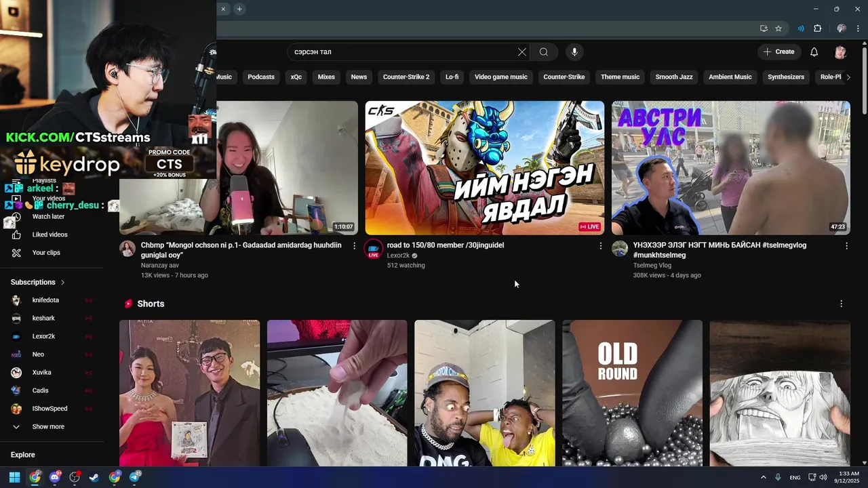Play the 'АВСТРИ УЛС' video thumbnail
The width and height of the screenshot is (868, 488).
coord(730,167)
